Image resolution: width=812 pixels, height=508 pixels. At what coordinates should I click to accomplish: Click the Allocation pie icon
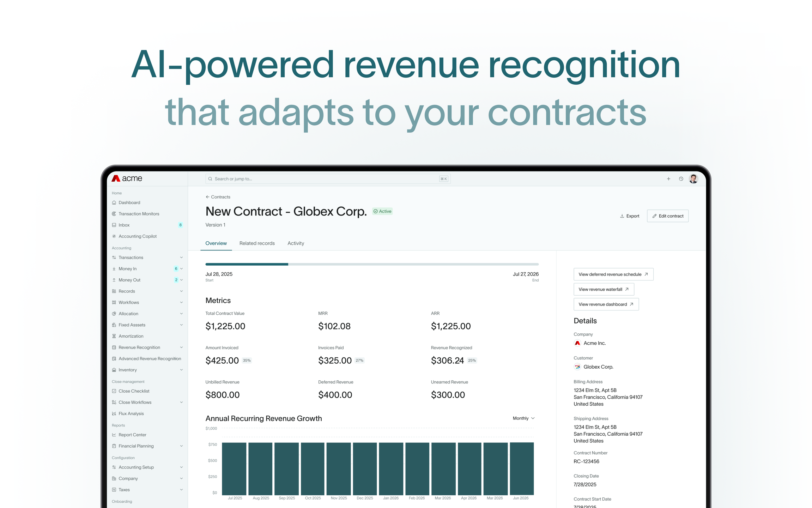114,314
